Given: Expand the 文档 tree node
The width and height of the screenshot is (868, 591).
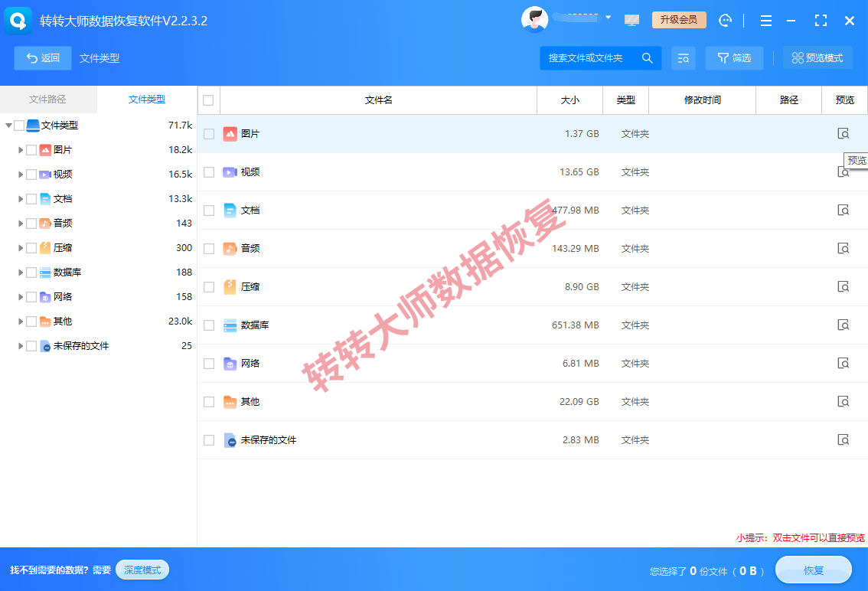Looking at the screenshot, I should (21, 198).
